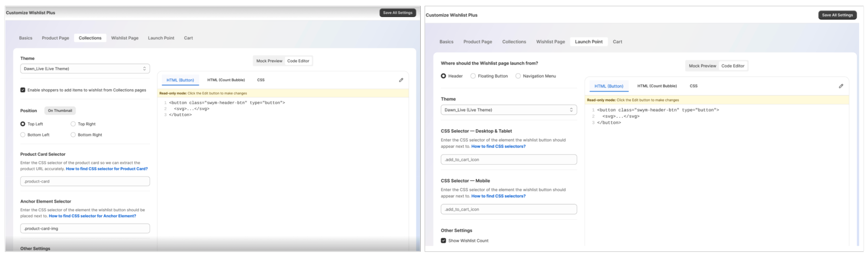Click the Product Card Selector input field
Image resolution: width=868 pixels, height=259 pixels.
pos(85,181)
